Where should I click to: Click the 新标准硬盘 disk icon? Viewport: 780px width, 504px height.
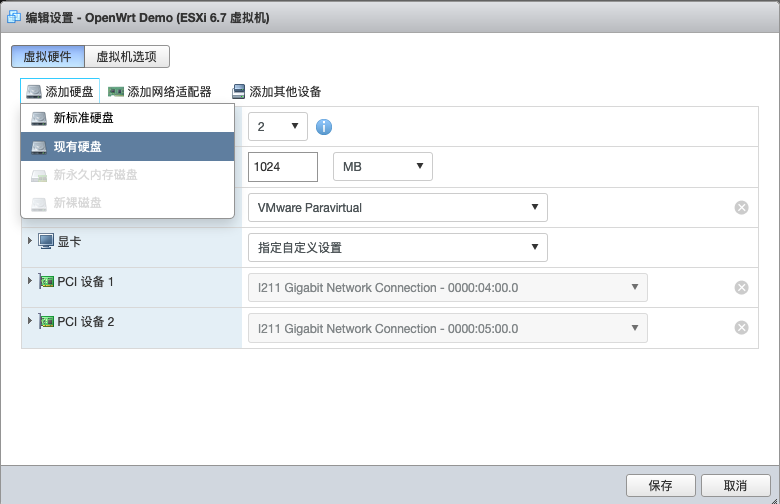(39, 118)
